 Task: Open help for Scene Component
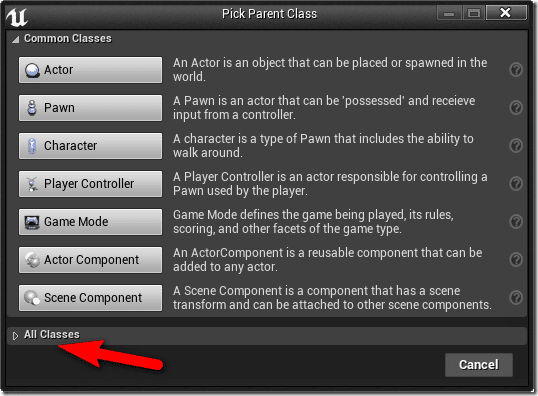516,298
